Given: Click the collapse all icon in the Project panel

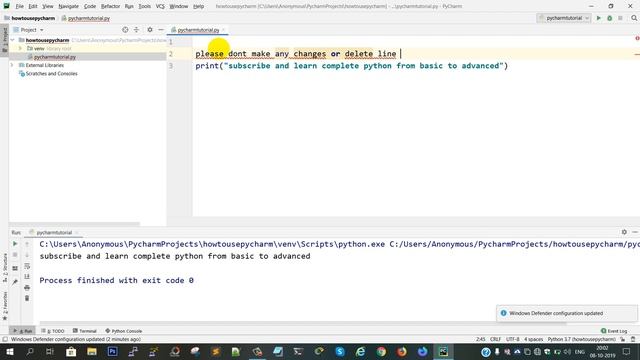Looking at the screenshot, I should [136, 30].
